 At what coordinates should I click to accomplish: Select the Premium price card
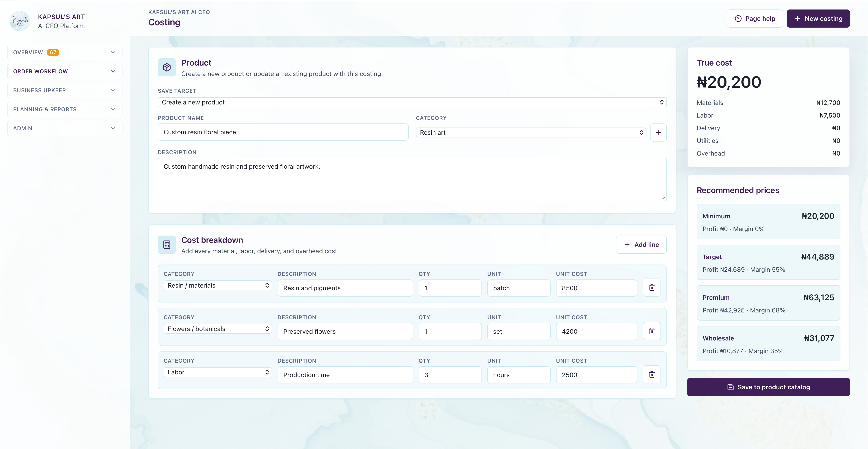tap(768, 303)
